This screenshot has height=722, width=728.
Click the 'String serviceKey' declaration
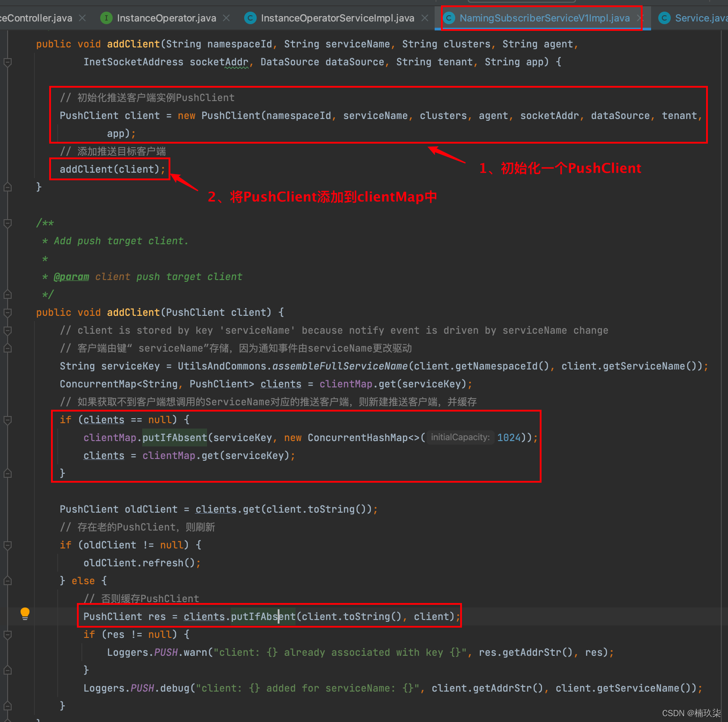(110, 366)
